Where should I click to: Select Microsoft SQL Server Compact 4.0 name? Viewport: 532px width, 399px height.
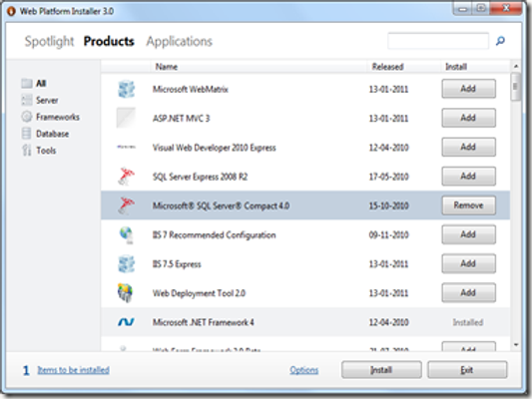click(x=221, y=206)
